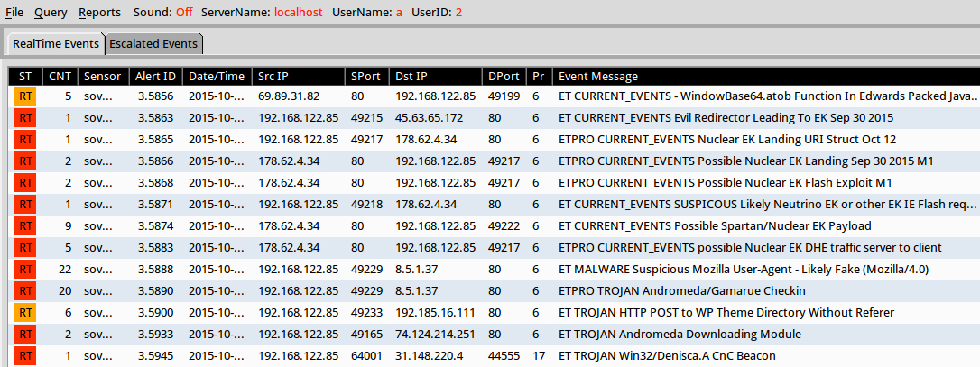This screenshot has height=367, width=980.
Task: Click destination IP 31.148.220.4 cell
Action: [x=429, y=356]
